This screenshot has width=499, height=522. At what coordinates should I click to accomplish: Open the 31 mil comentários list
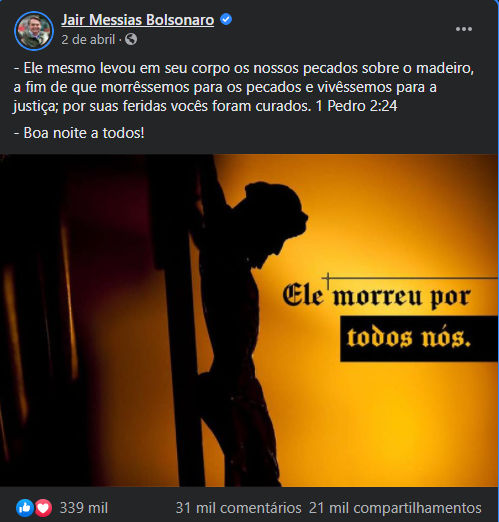click(238, 508)
